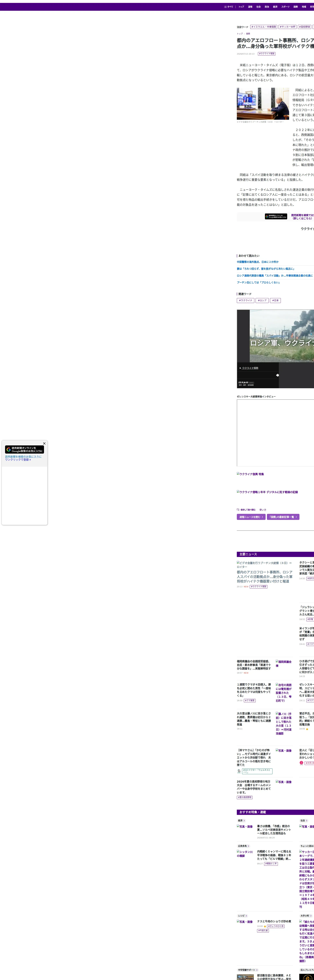Viewport: 314px width, 980px height.
Task: Click the rewind icon in the video player
Action: pos(277,375)
